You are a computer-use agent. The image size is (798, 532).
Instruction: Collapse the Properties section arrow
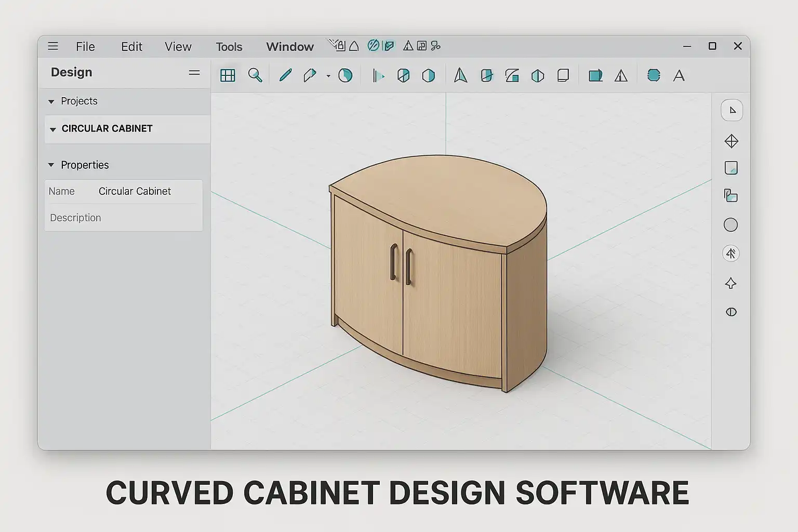[x=51, y=165]
